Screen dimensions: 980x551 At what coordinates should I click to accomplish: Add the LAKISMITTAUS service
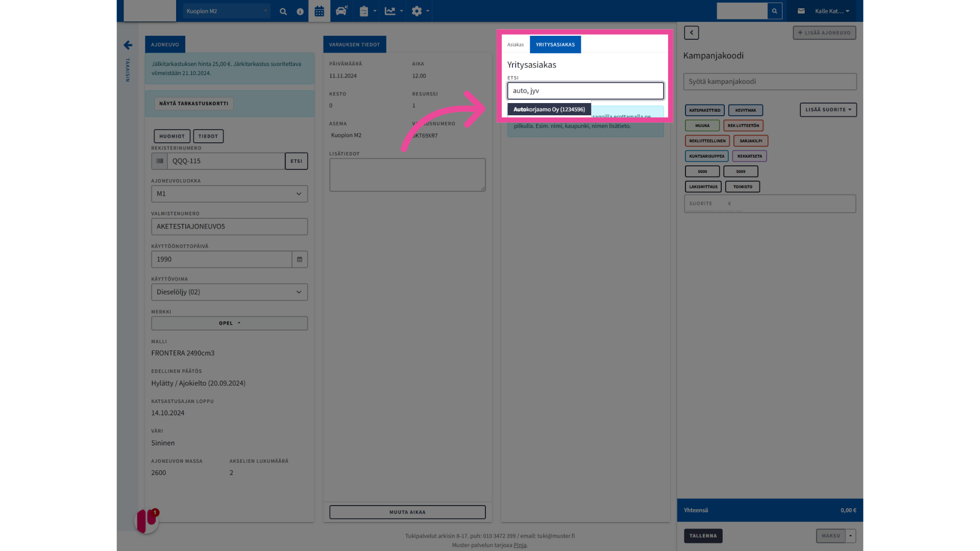(x=703, y=187)
